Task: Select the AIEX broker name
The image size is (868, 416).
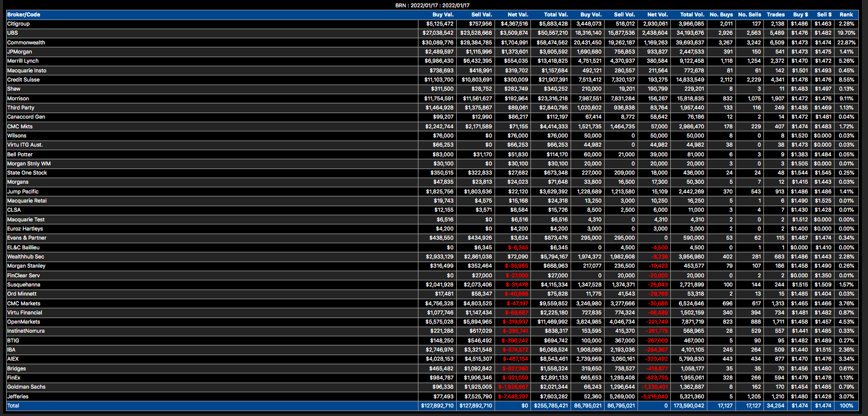Action: pyautogui.click(x=13, y=359)
